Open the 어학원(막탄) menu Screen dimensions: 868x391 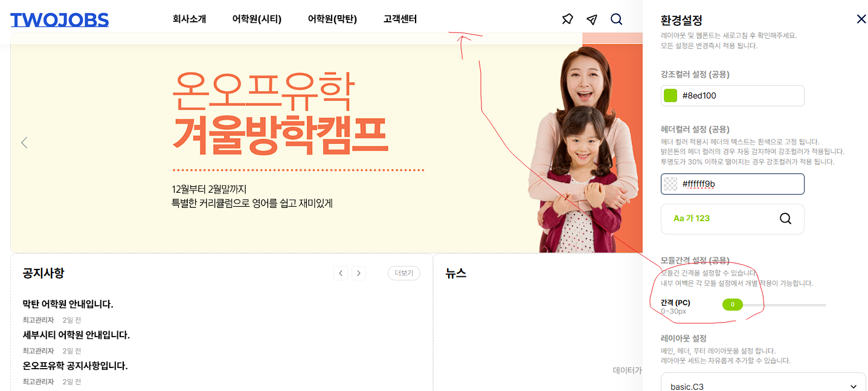[332, 19]
